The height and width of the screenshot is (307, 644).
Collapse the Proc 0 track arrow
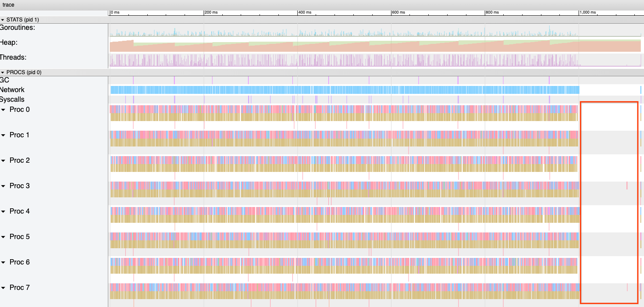4,110
